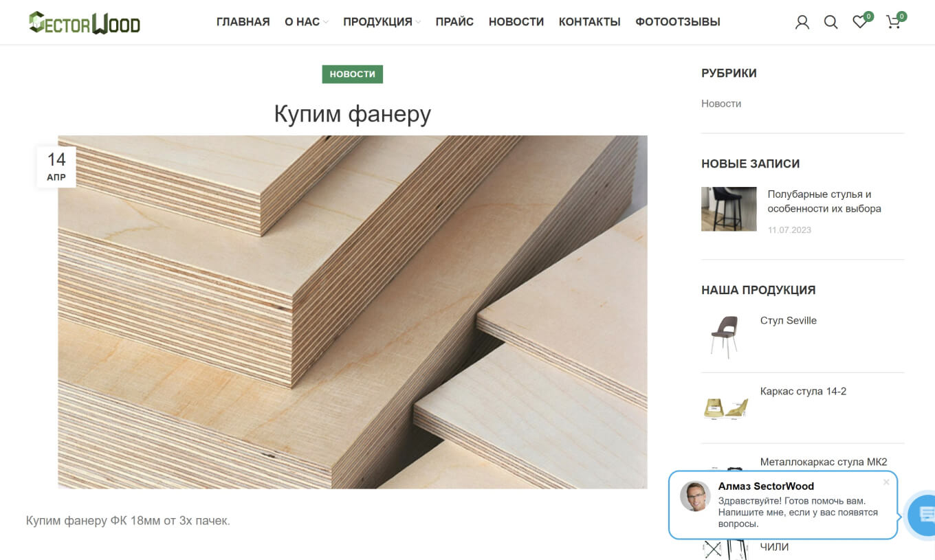This screenshot has width=935, height=560.
Task: Open the ПРАЙС page from the menu
Action: (x=454, y=21)
